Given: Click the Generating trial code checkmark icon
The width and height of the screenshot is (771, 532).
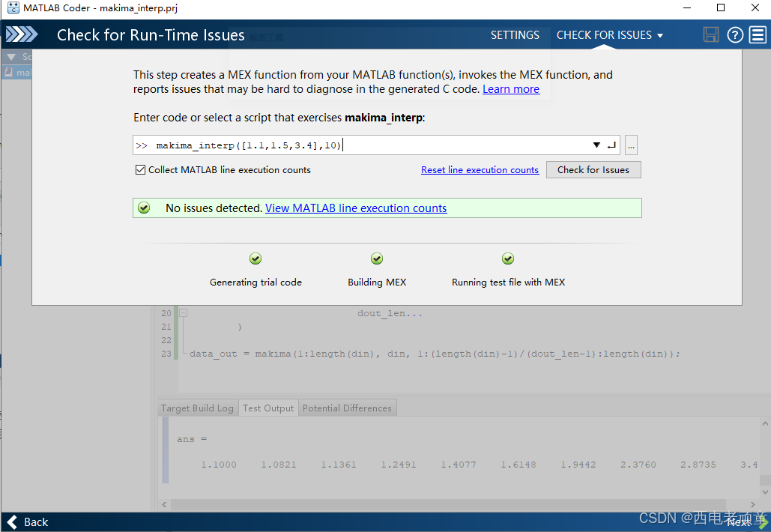Looking at the screenshot, I should (256, 259).
